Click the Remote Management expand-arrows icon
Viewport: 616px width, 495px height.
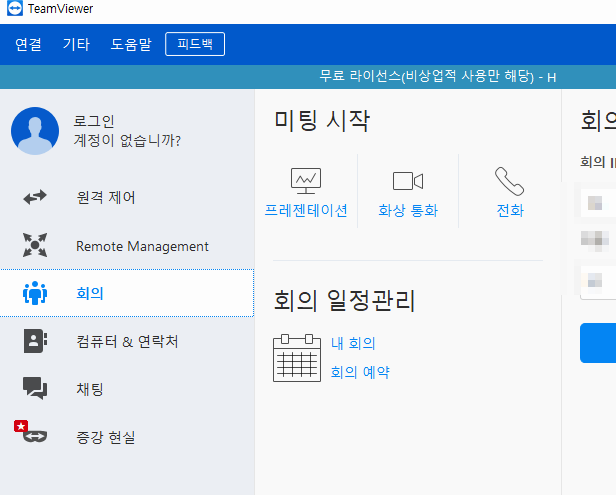point(35,245)
